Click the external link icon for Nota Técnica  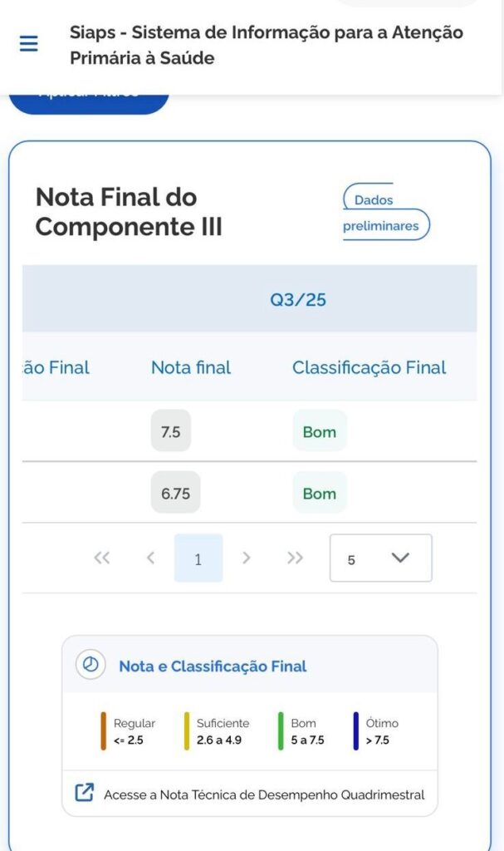pos(85,793)
